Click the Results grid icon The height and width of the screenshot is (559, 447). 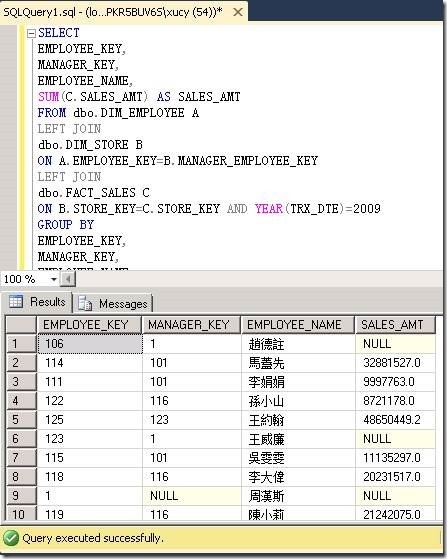16,302
